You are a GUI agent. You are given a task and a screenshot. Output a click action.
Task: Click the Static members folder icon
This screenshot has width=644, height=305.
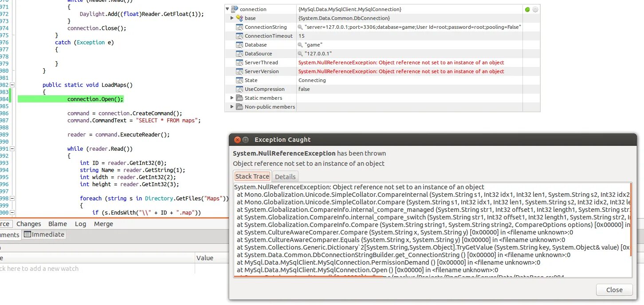[240, 98]
